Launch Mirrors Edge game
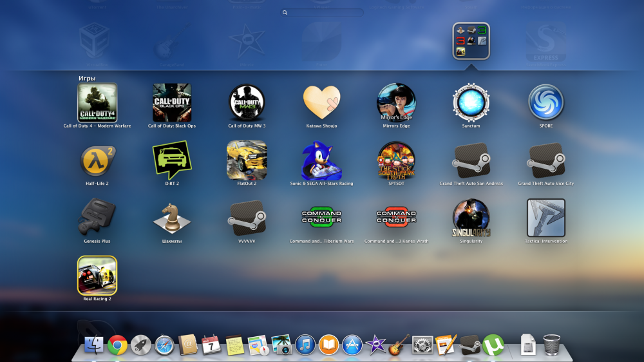Viewport: 644px width, 362px height. pos(396,102)
